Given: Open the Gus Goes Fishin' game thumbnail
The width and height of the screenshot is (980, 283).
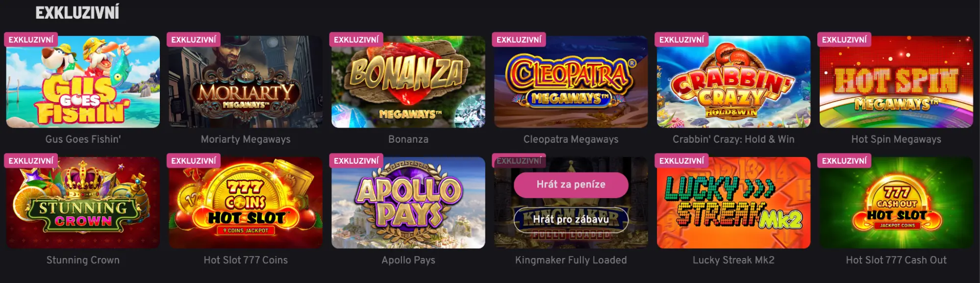Looking at the screenshot, I should click(x=83, y=83).
